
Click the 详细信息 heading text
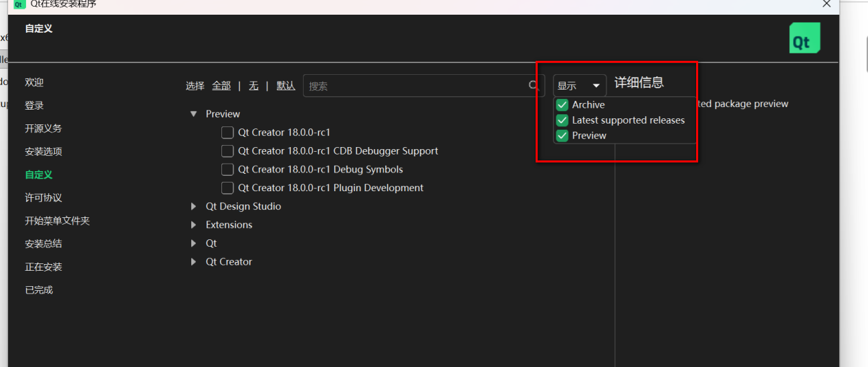(639, 83)
